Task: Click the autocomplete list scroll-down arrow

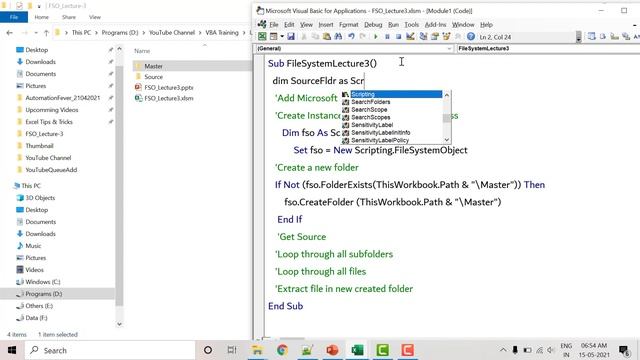Action: tap(447, 140)
